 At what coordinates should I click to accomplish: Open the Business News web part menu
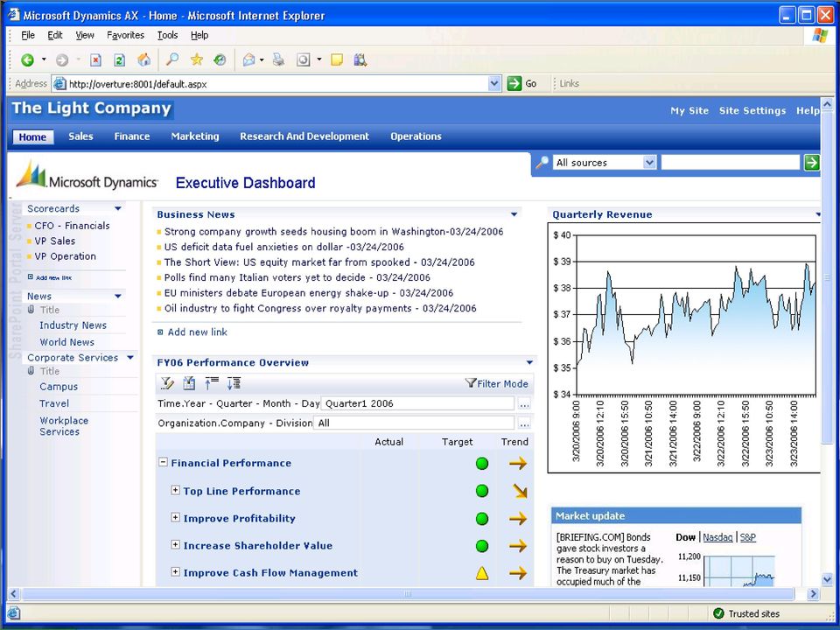click(514, 214)
